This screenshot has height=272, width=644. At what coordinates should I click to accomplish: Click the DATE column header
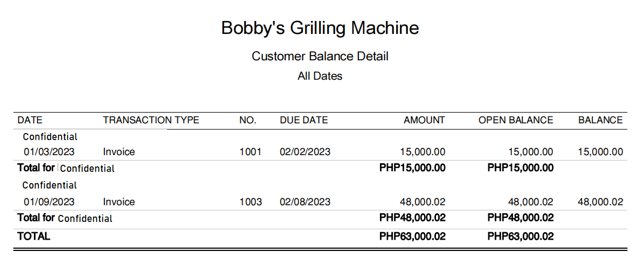click(30, 120)
